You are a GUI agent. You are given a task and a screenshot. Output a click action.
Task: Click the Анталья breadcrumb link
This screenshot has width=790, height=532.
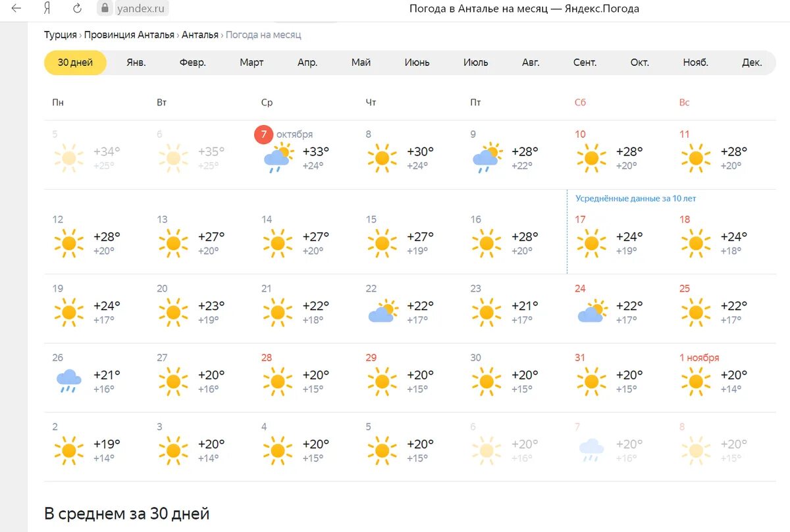200,35
